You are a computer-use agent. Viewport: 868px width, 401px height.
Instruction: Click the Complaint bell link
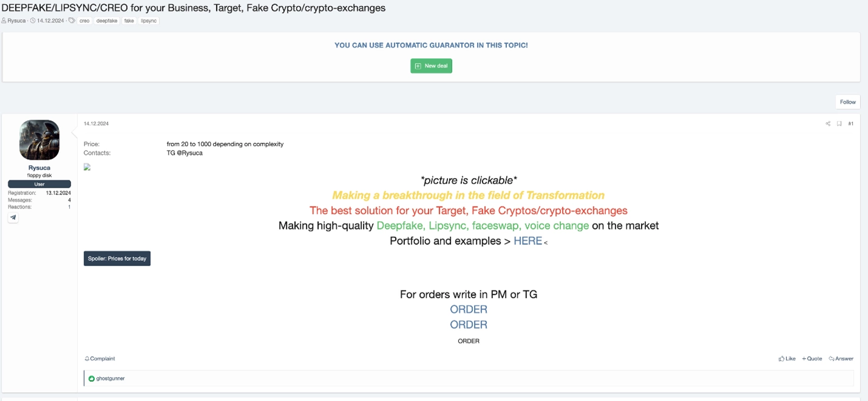100,358
